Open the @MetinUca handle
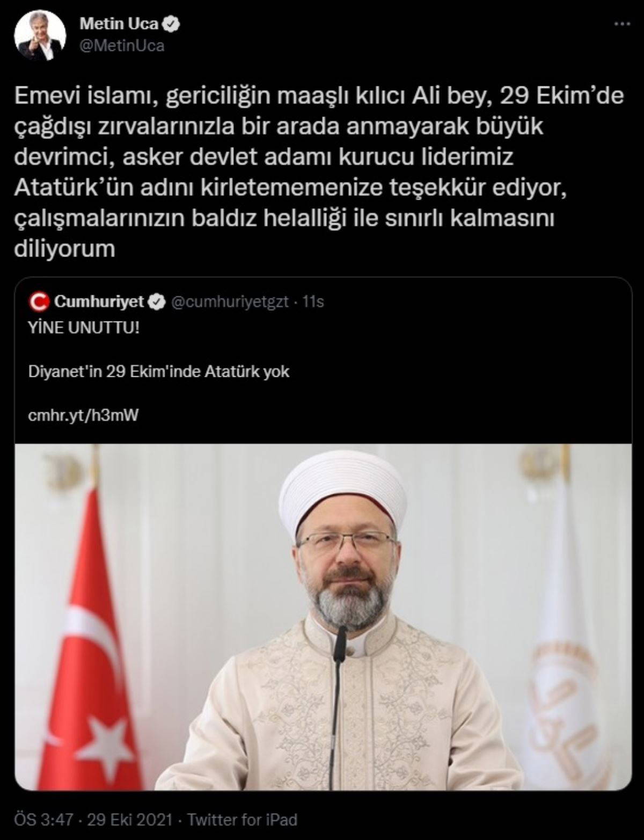Screen dimensions: 644x840 pos(122,46)
